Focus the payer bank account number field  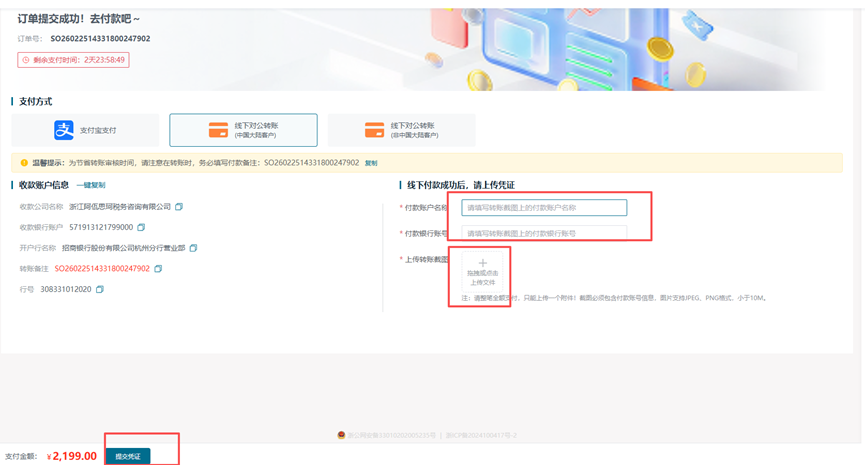[544, 233]
